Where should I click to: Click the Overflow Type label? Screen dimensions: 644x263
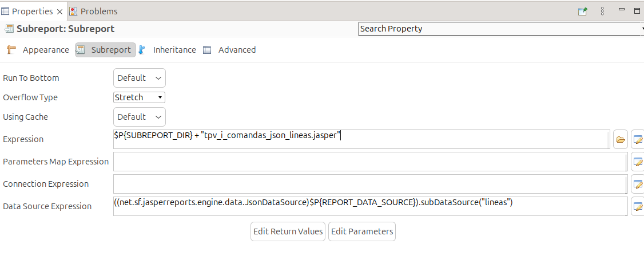point(30,97)
